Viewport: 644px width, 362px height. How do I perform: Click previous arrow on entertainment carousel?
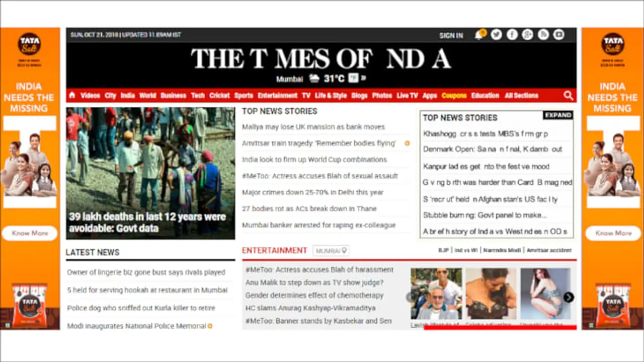tap(411, 298)
